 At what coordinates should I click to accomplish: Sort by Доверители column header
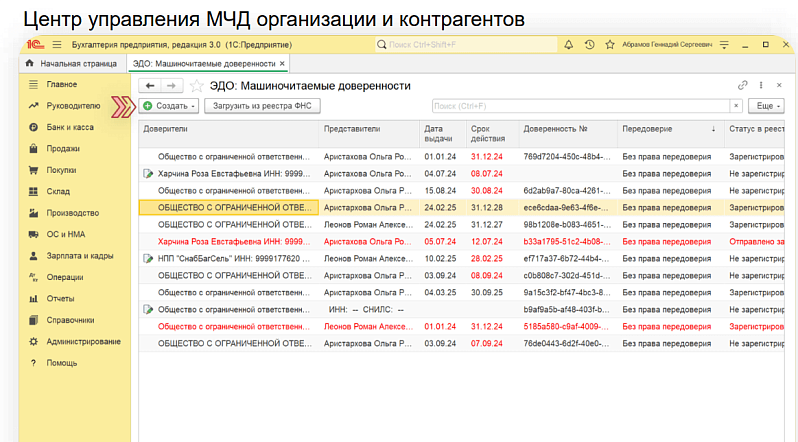(x=229, y=134)
